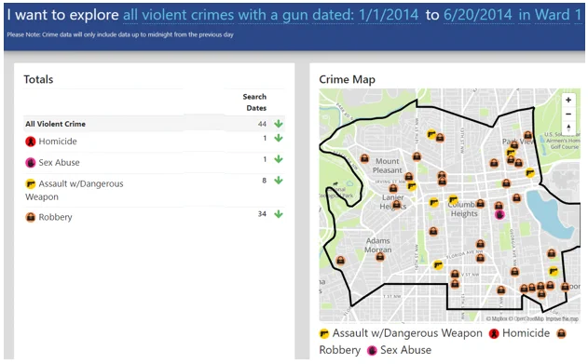
Task: Click robbery marker under Adams Morgan label
Action: (380, 257)
